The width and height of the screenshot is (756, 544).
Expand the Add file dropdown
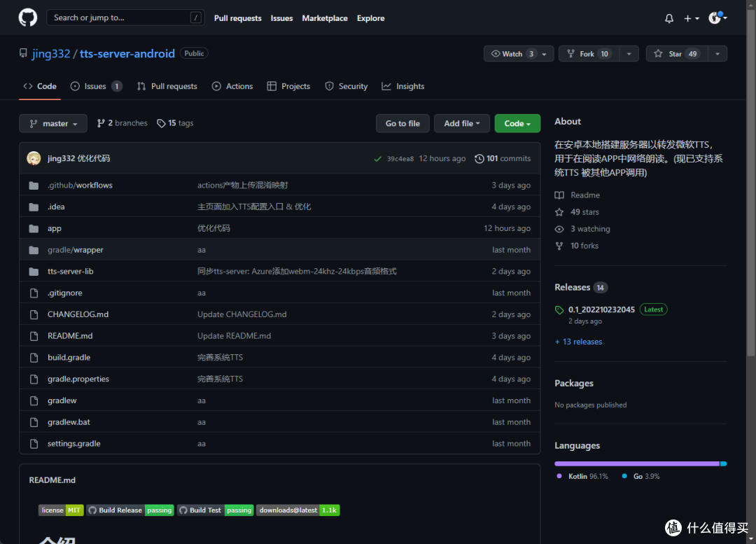(x=462, y=123)
